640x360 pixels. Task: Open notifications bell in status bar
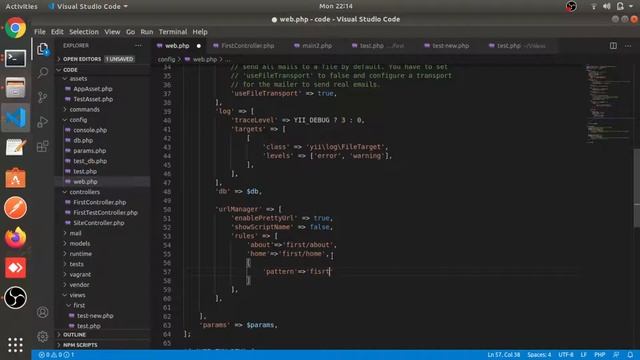pyautogui.click(x=631, y=355)
